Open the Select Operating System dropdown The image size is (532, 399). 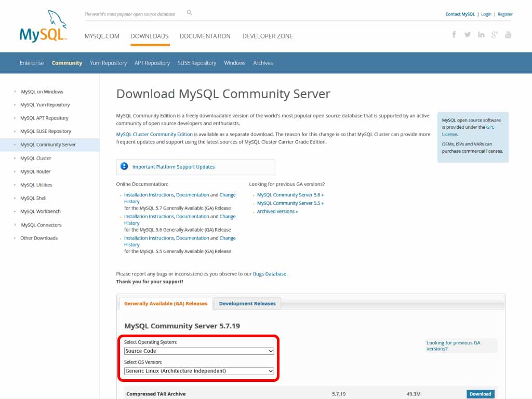pos(199,351)
